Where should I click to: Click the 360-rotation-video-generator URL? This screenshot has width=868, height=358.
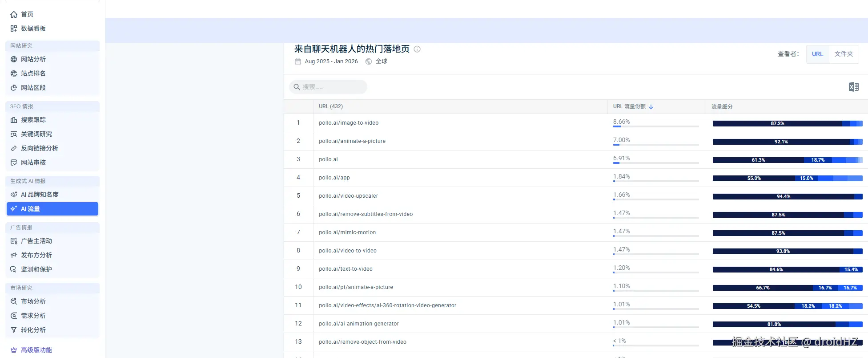point(387,305)
